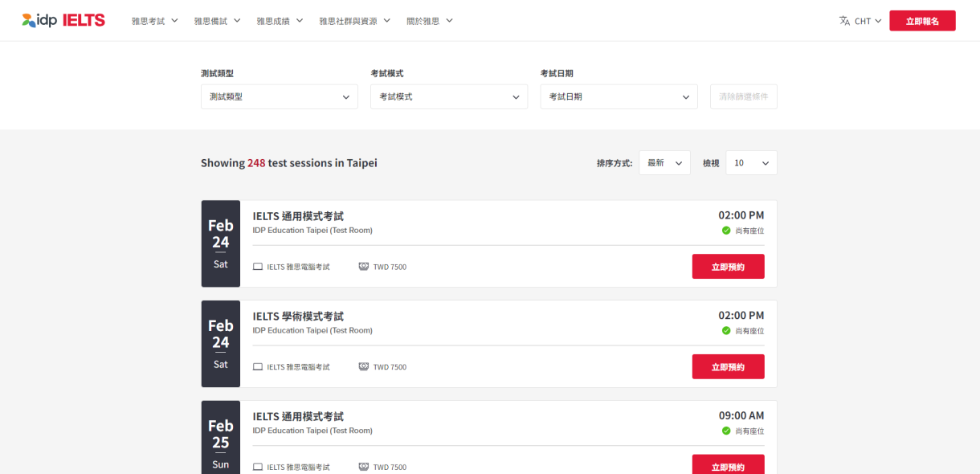The image size is (980, 474).
Task: Expand the 考試模式 filter dropdown
Action: pos(449,96)
